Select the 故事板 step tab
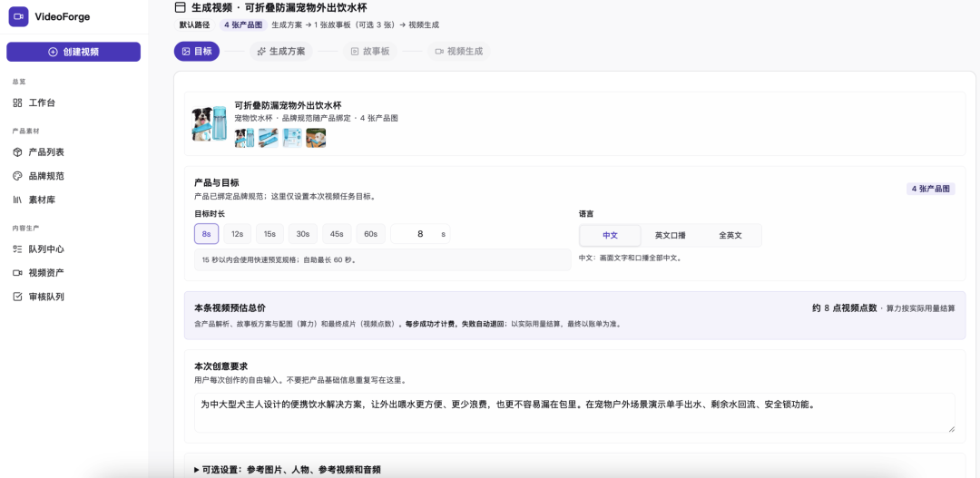The height and width of the screenshot is (478, 980). pos(370,51)
